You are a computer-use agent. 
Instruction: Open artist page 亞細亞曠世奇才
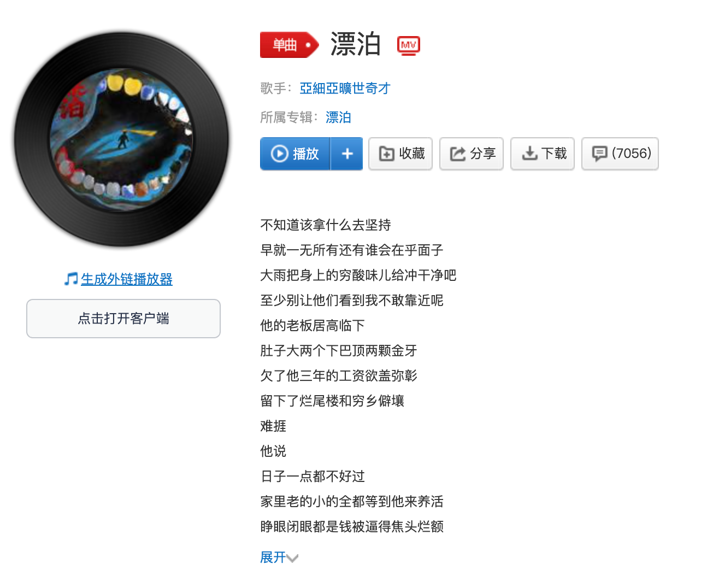click(x=345, y=88)
